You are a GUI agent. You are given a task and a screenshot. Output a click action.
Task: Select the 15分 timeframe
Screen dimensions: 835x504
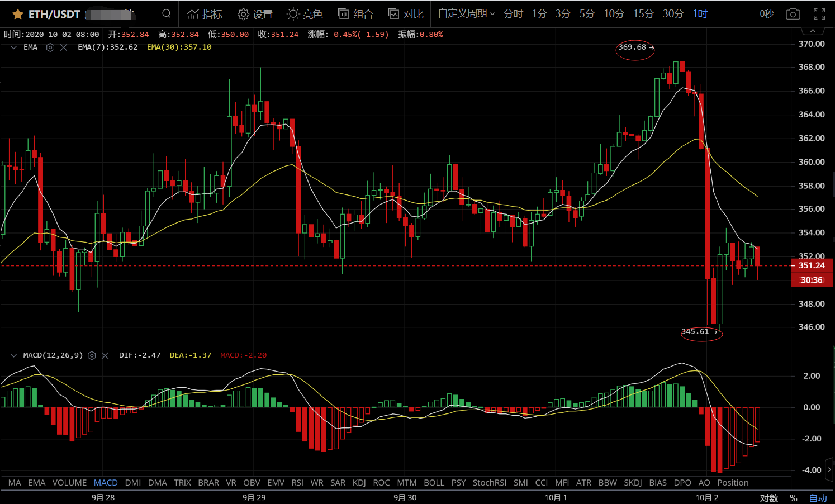[643, 13]
